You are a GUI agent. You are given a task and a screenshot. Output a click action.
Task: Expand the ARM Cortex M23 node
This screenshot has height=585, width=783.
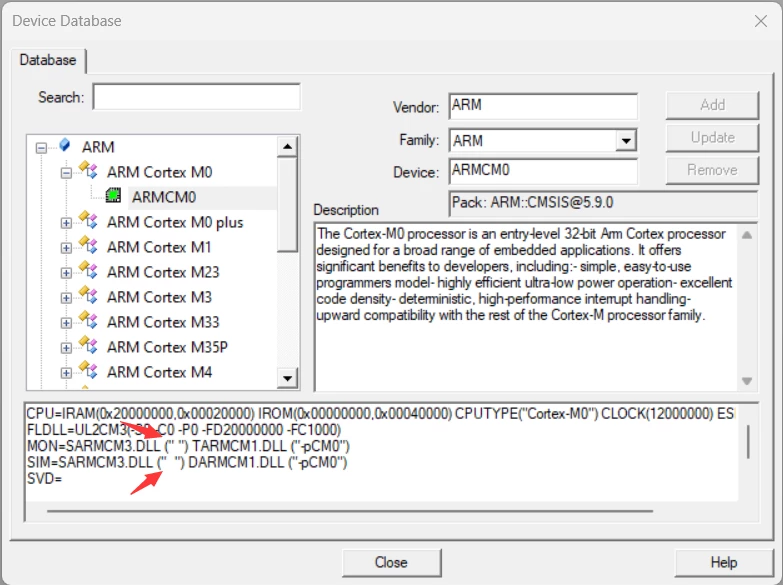pos(66,273)
